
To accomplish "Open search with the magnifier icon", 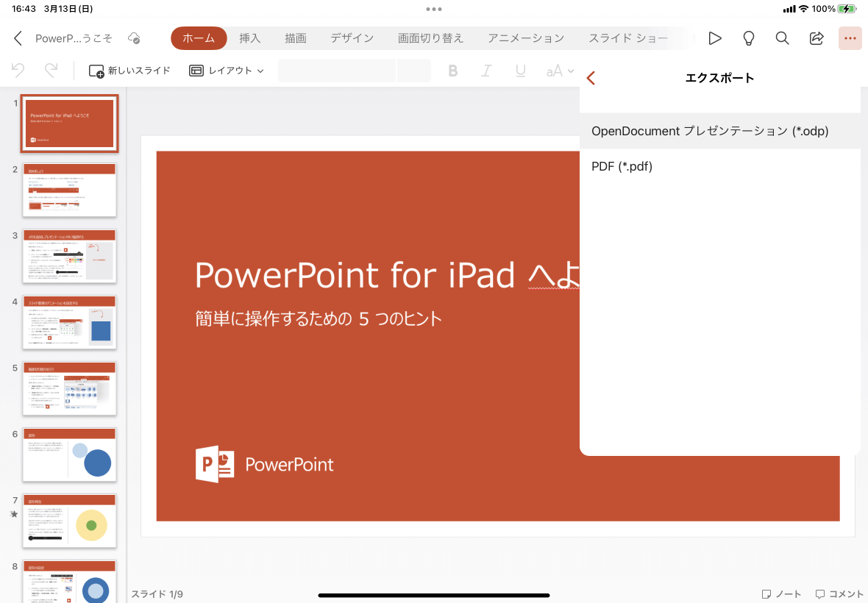I will pyautogui.click(x=782, y=38).
